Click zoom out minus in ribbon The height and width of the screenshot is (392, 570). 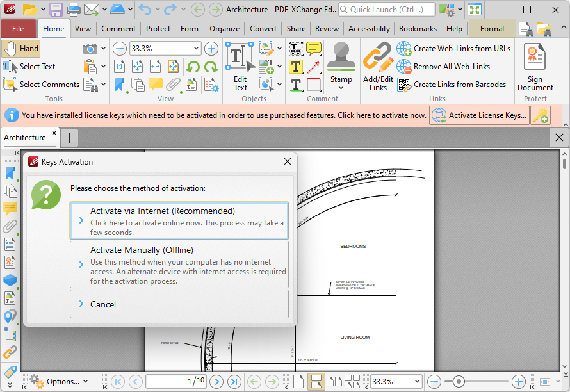120,49
